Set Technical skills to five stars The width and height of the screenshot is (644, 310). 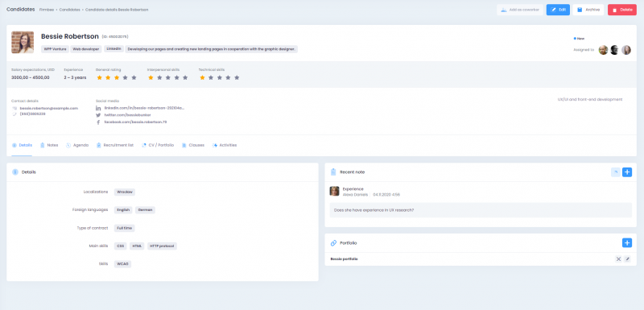coord(237,77)
